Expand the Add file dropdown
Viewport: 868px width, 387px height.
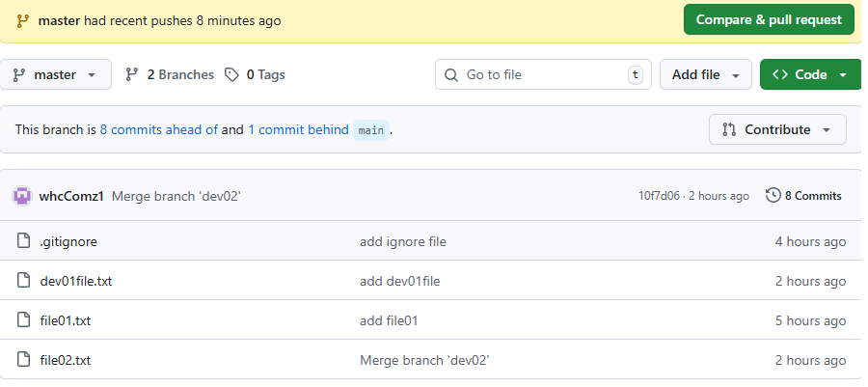[705, 74]
